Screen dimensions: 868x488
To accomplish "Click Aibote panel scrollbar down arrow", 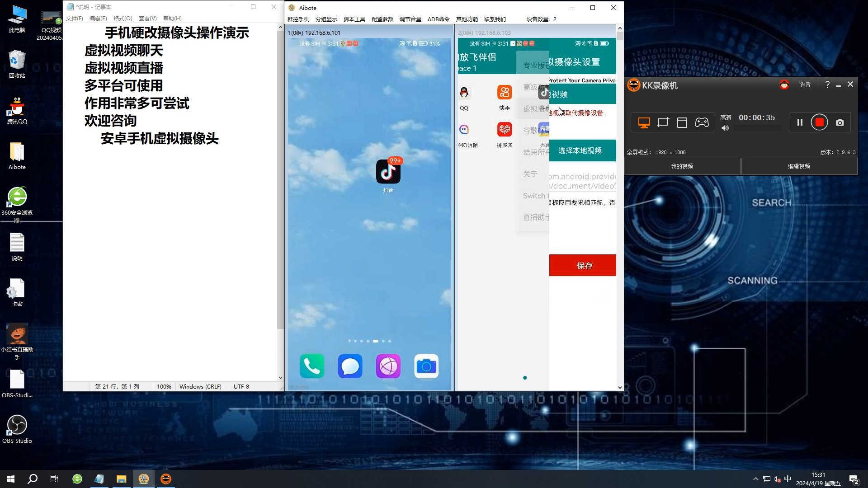I will point(620,387).
